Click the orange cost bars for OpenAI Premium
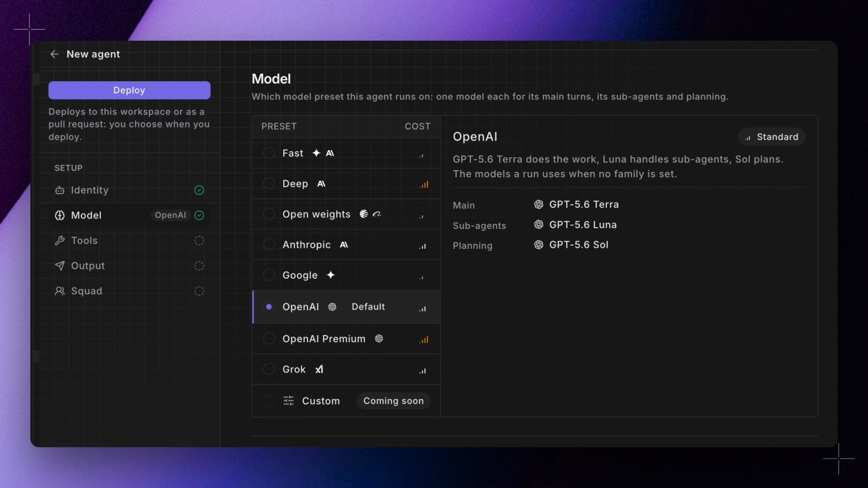868x488 pixels. tap(424, 339)
